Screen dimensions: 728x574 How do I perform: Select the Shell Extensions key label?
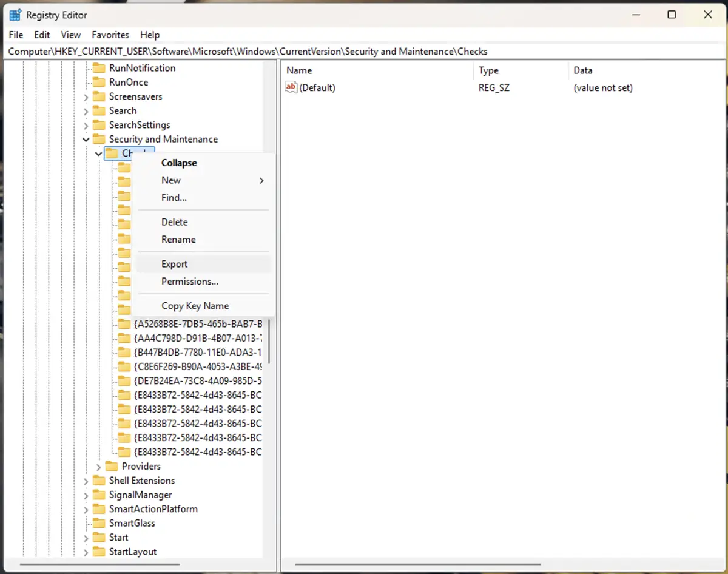click(x=141, y=481)
